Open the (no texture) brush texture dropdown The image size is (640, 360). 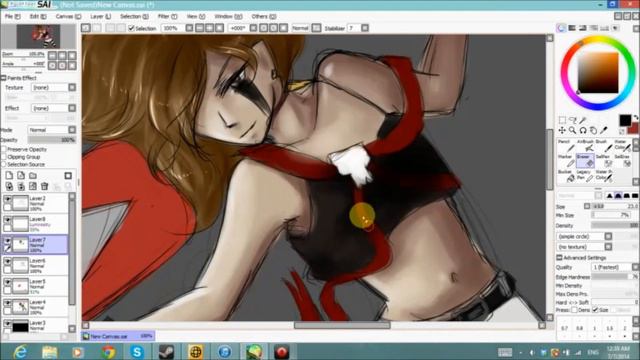click(608, 247)
